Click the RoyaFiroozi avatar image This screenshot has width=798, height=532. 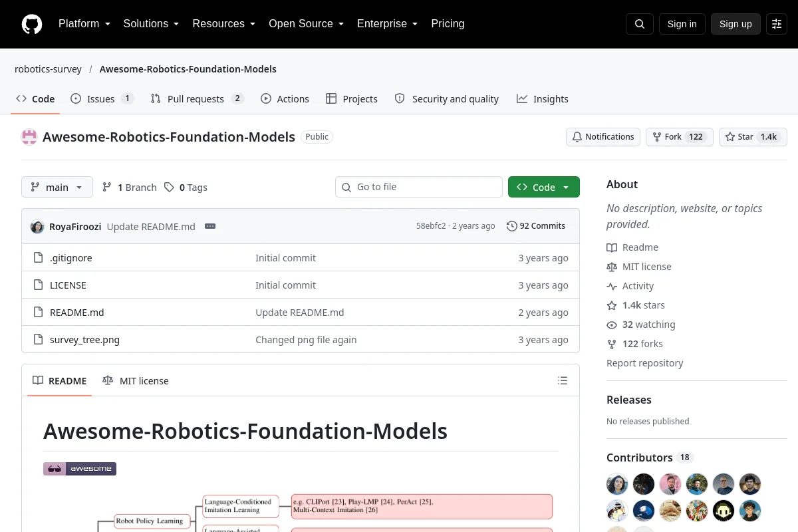click(x=37, y=226)
